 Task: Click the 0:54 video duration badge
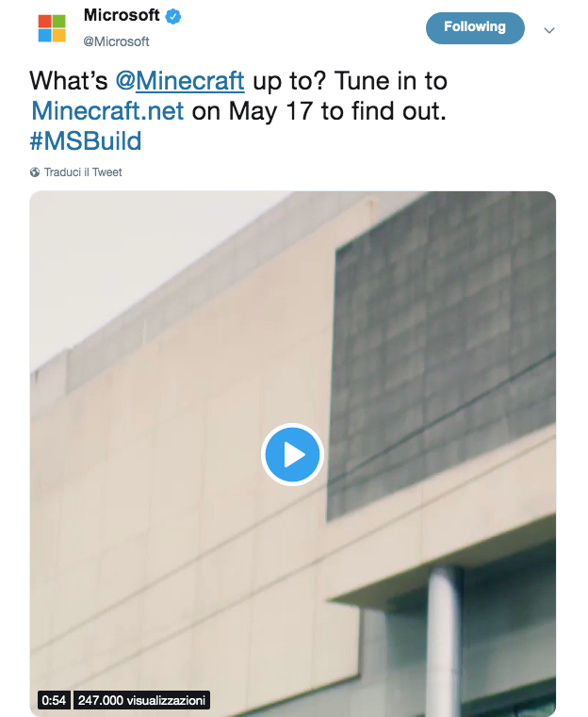(x=53, y=700)
